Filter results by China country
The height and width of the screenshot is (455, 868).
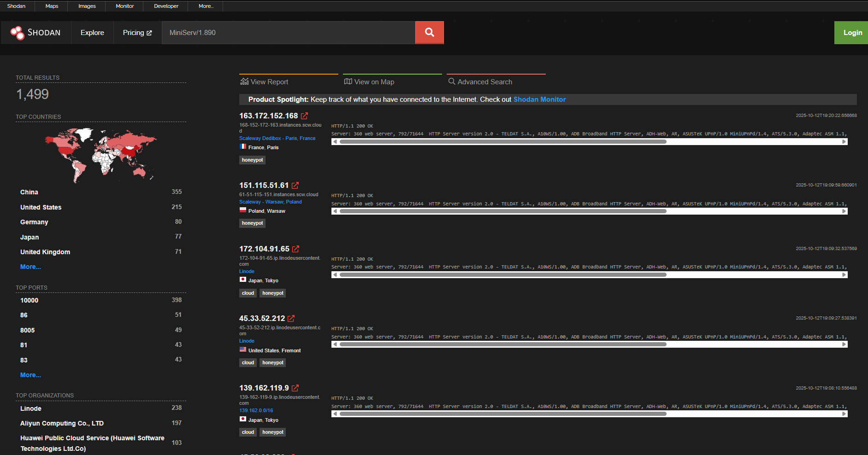[29, 192]
